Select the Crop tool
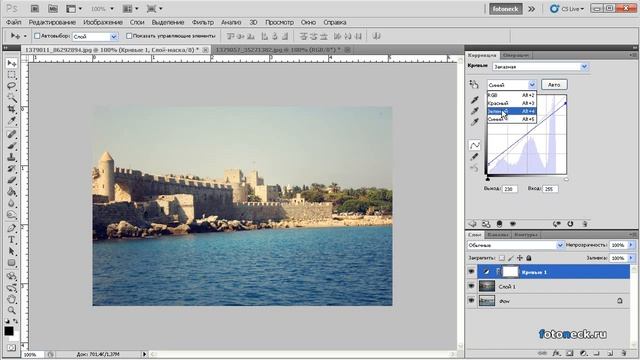This screenshot has width=640, height=360. [x=11, y=109]
